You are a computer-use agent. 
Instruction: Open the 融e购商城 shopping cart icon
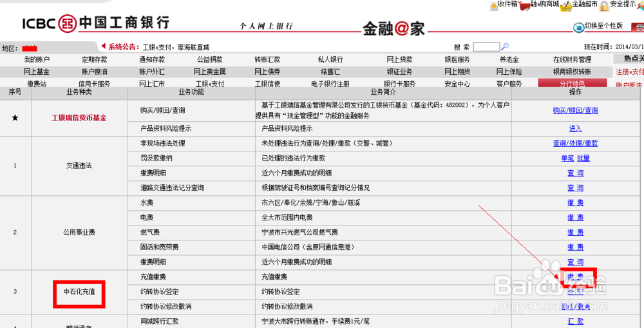coord(524,5)
